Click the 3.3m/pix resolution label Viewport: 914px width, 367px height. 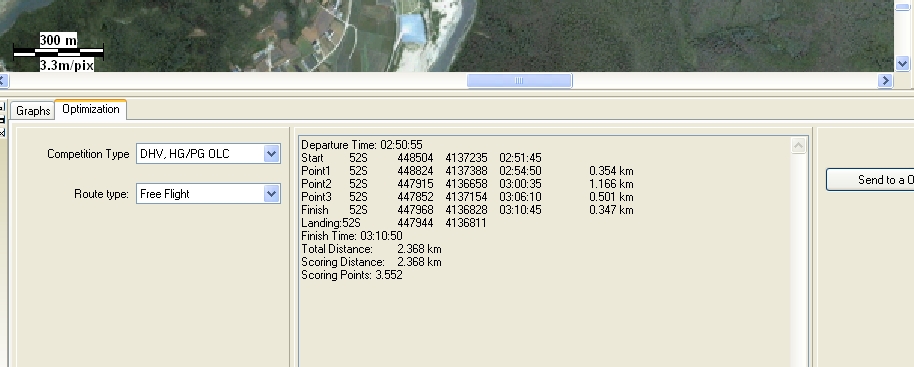click(67, 65)
